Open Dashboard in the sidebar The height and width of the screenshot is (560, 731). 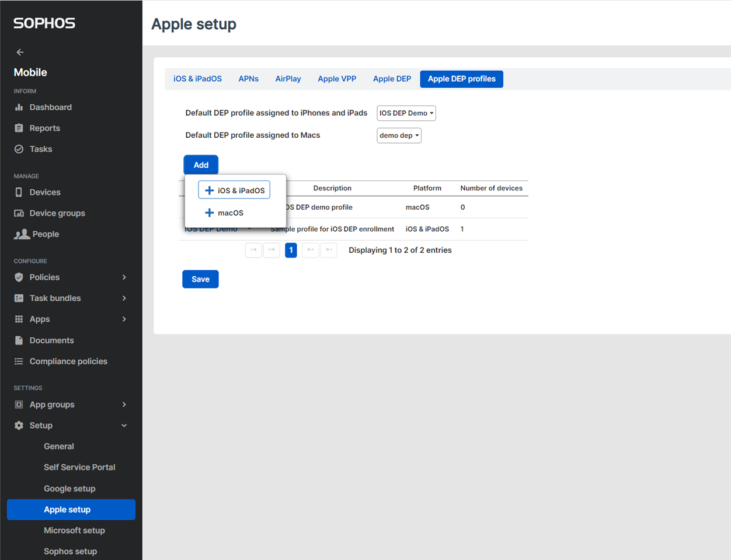(x=51, y=107)
